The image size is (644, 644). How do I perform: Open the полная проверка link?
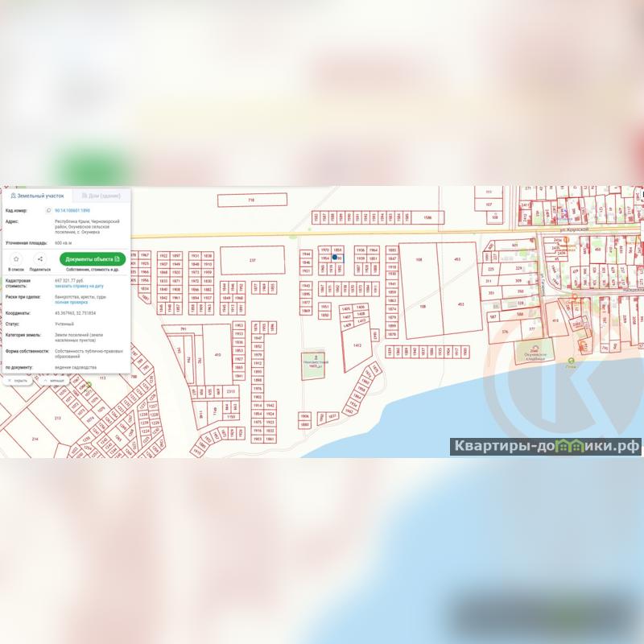[x=69, y=302]
